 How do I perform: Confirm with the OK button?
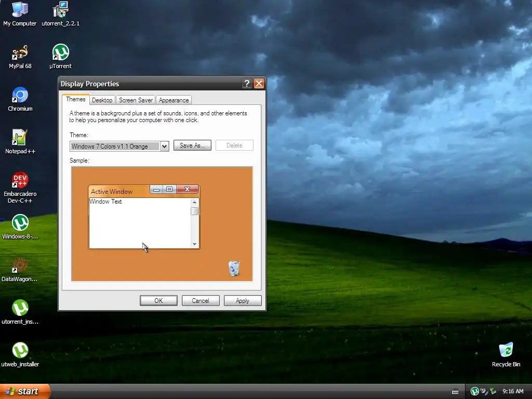158,301
